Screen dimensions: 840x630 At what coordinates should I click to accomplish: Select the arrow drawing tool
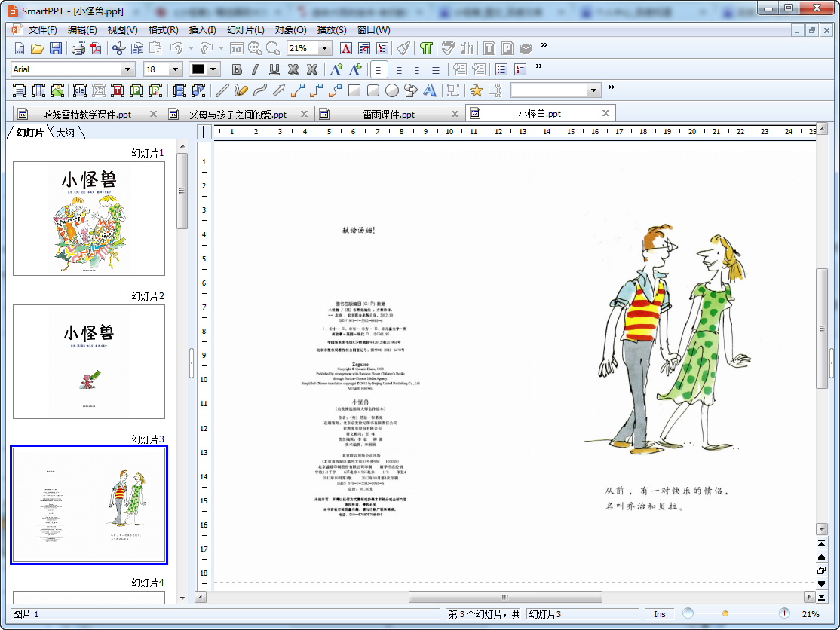[278, 90]
